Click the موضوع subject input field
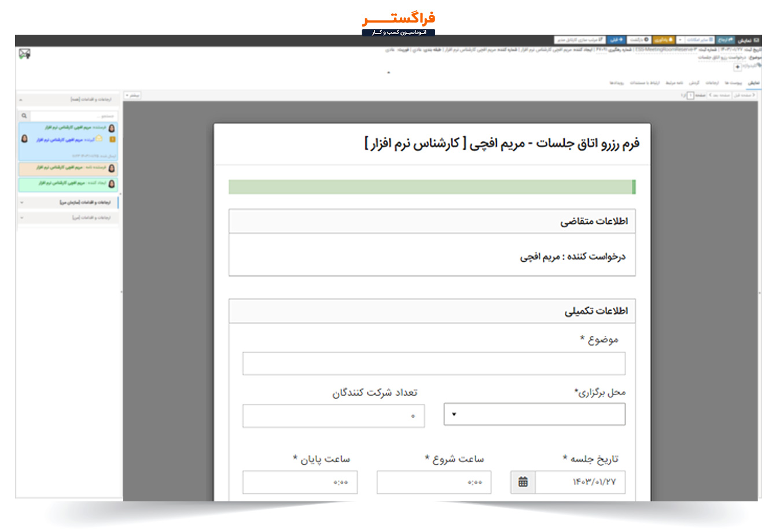Screen dimensions: 765x532 point(433,364)
